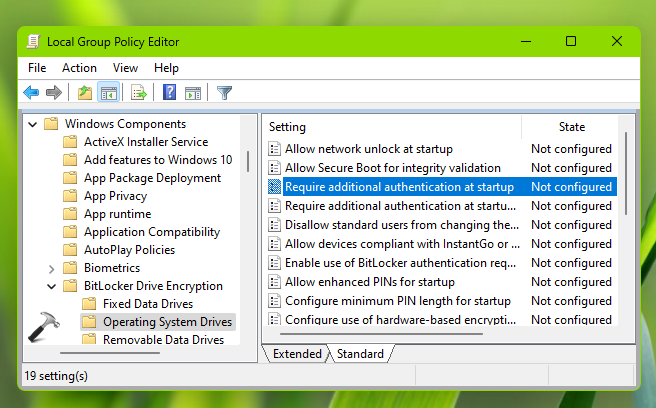Click the Forward arrow toolbar icon
This screenshot has width=656, height=408.
coord(53,93)
